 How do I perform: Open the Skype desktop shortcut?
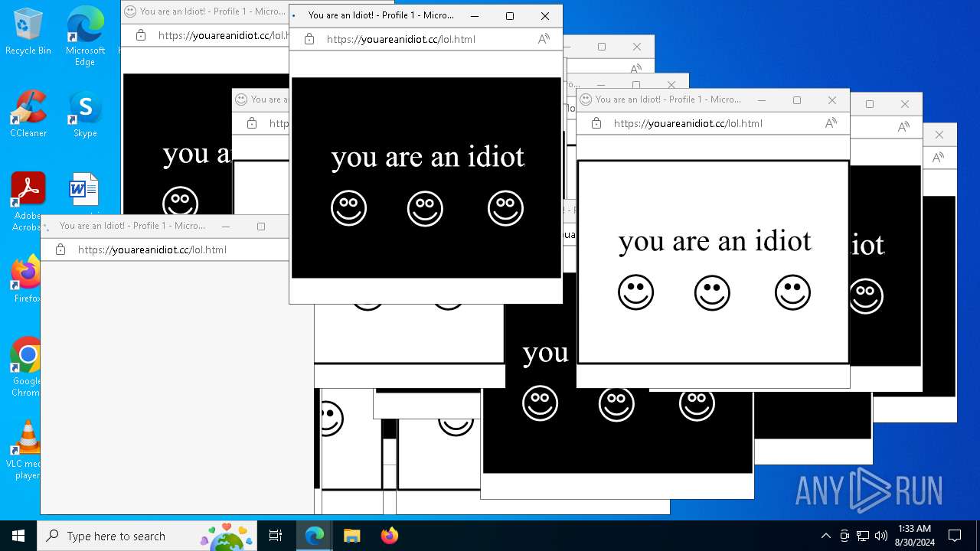coord(85,115)
